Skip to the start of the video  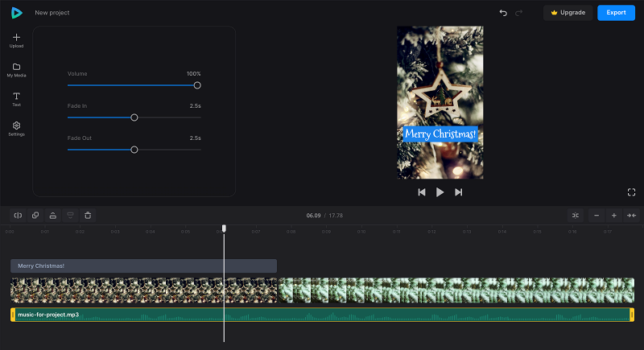pyautogui.click(x=421, y=192)
